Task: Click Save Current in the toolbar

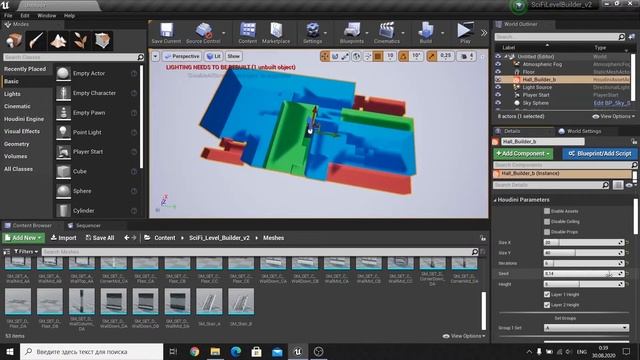Action: (x=166, y=33)
